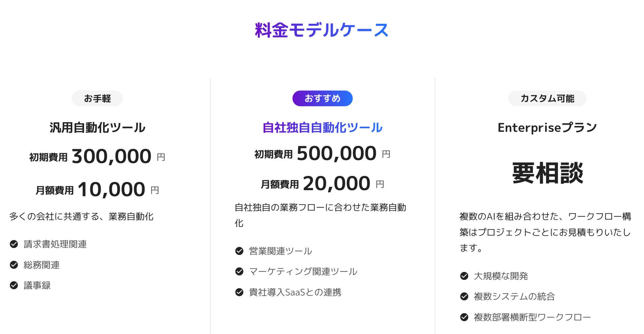Click the カスタム可能 badge
Screen dimensions: 644x334
coord(547,98)
